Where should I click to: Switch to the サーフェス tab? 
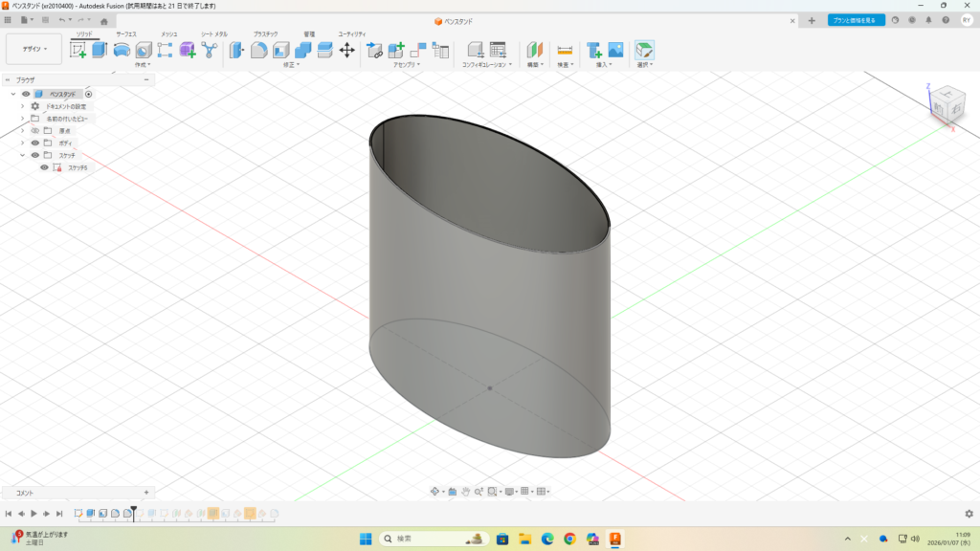point(126,33)
